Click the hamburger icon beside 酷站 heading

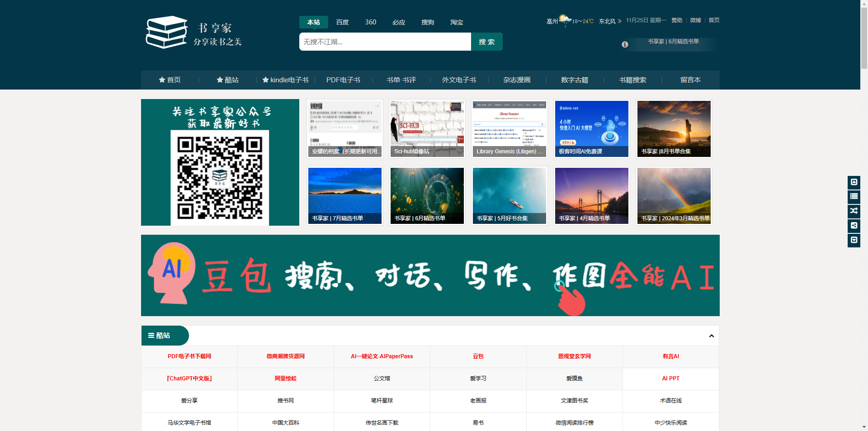pyautogui.click(x=151, y=336)
